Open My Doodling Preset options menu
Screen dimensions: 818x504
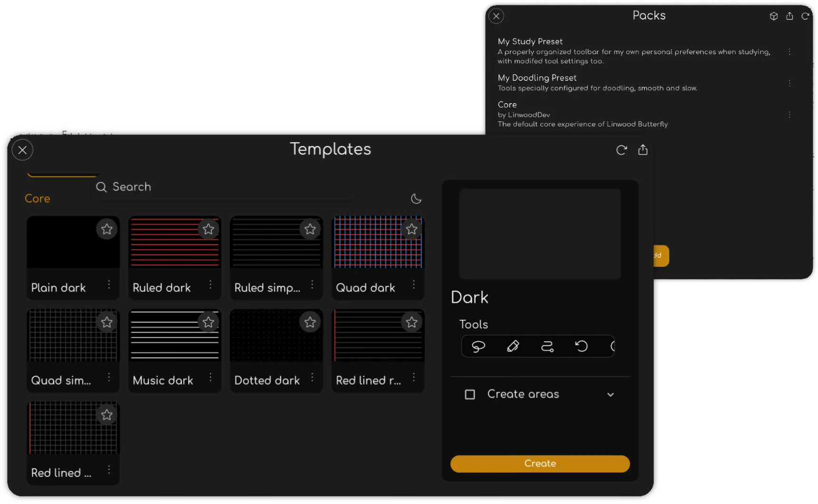pos(789,83)
